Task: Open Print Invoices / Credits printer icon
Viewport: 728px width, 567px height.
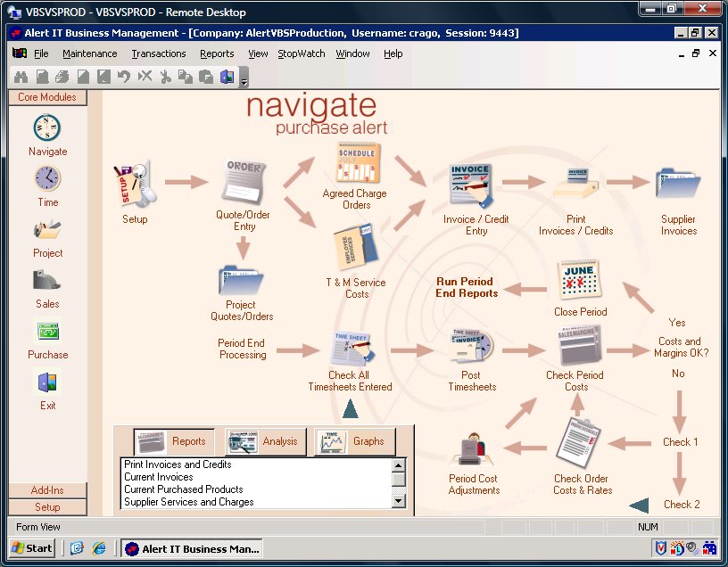Action: click(x=575, y=184)
